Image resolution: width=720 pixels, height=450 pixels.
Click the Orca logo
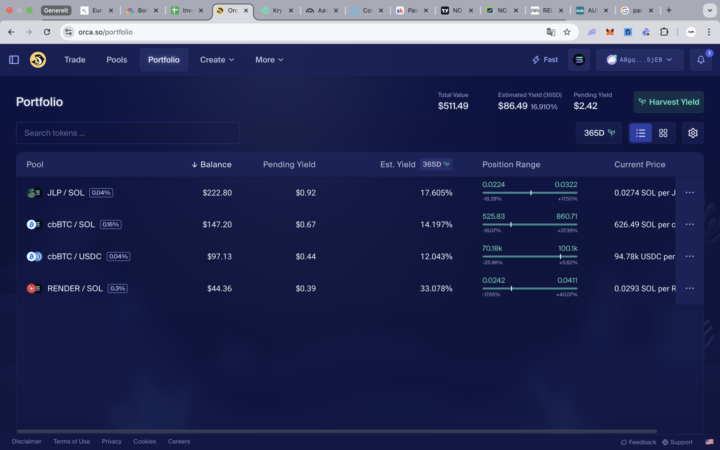tap(38, 60)
